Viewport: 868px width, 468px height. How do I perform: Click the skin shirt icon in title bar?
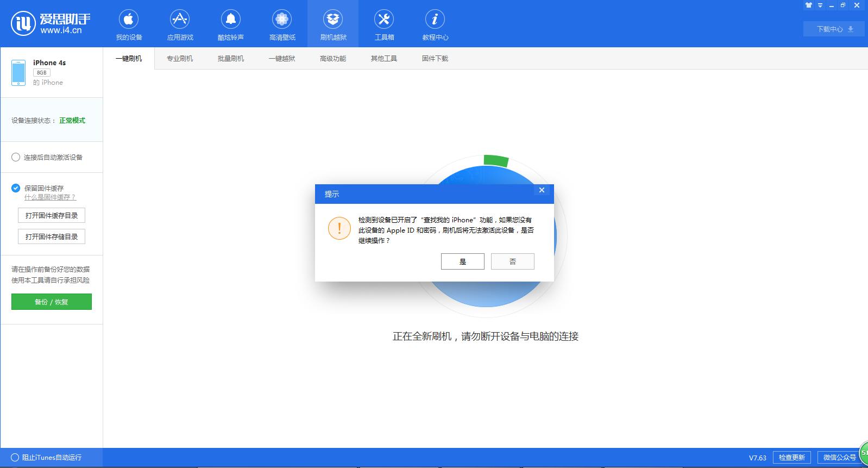click(x=809, y=5)
